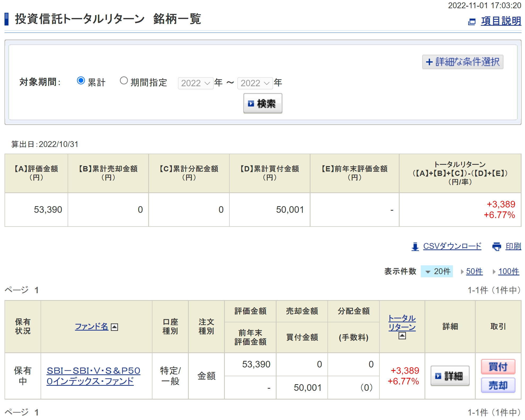
Task: Sort by ファンド名 column header link
Action: click(x=91, y=327)
